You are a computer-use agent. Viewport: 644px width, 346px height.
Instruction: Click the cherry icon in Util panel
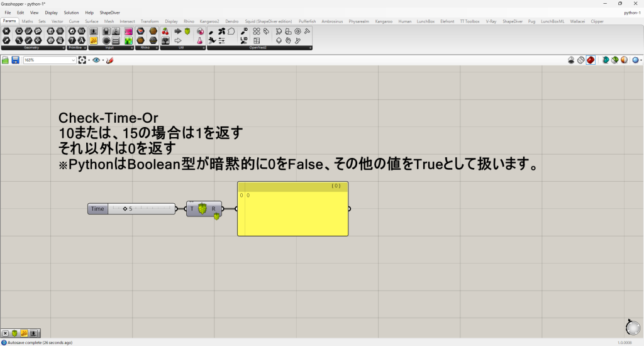165,31
